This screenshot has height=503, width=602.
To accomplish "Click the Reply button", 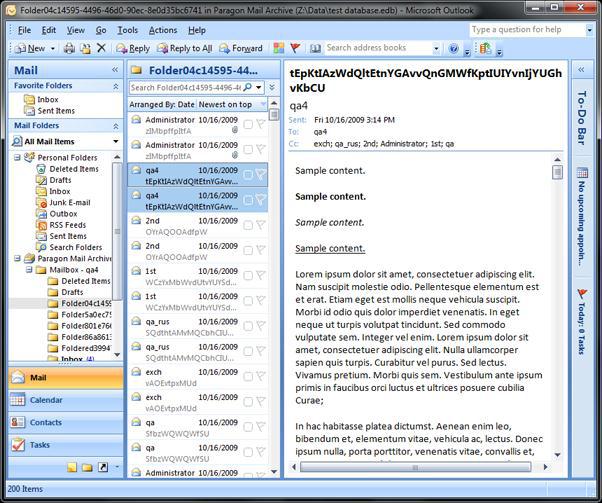I will 133,48.
